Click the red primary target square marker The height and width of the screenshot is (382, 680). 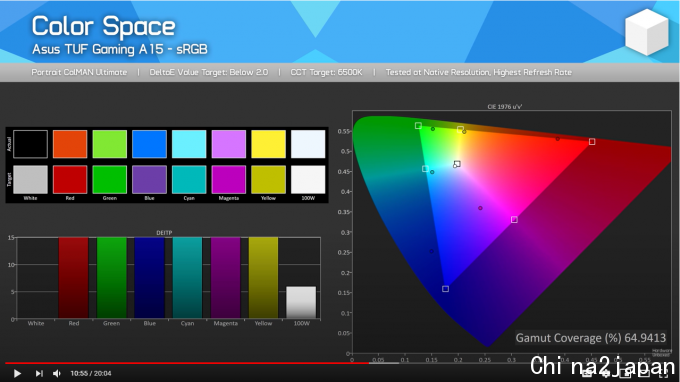[x=592, y=142]
